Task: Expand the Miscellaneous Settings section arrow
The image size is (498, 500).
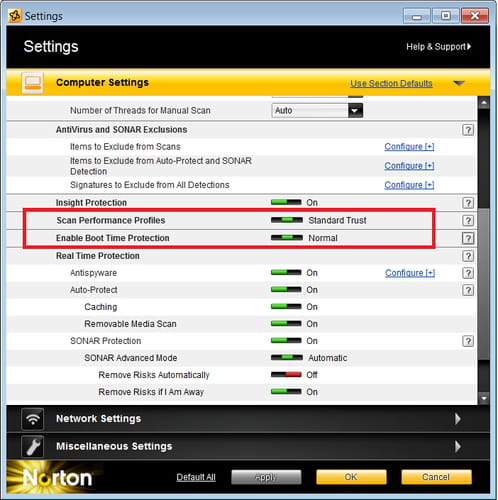Action: click(458, 446)
